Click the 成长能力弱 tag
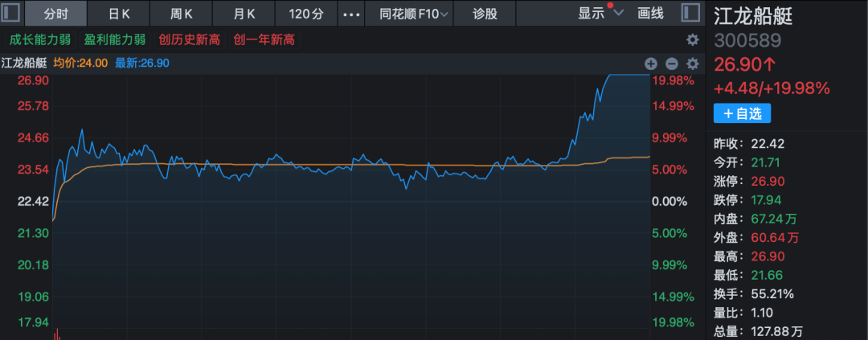Image resolution: width=868 pixels, height=340 pixels. pos(39,39)
